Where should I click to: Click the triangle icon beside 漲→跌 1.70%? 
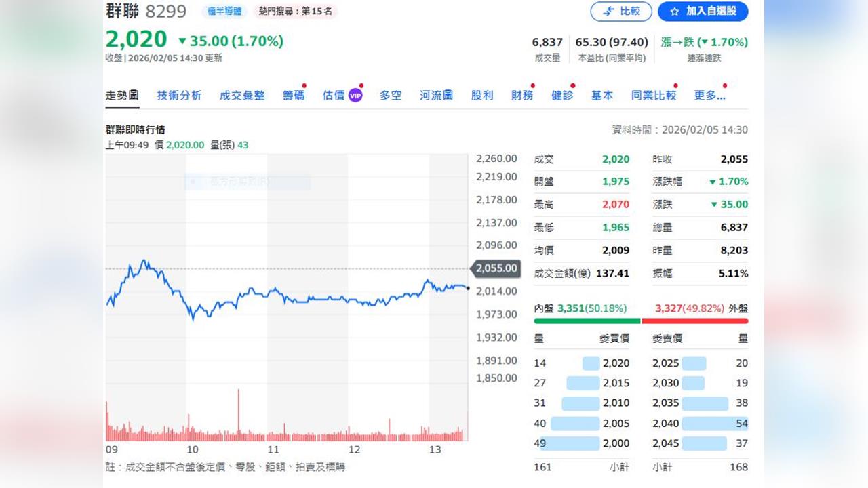[x=706, y=41]
